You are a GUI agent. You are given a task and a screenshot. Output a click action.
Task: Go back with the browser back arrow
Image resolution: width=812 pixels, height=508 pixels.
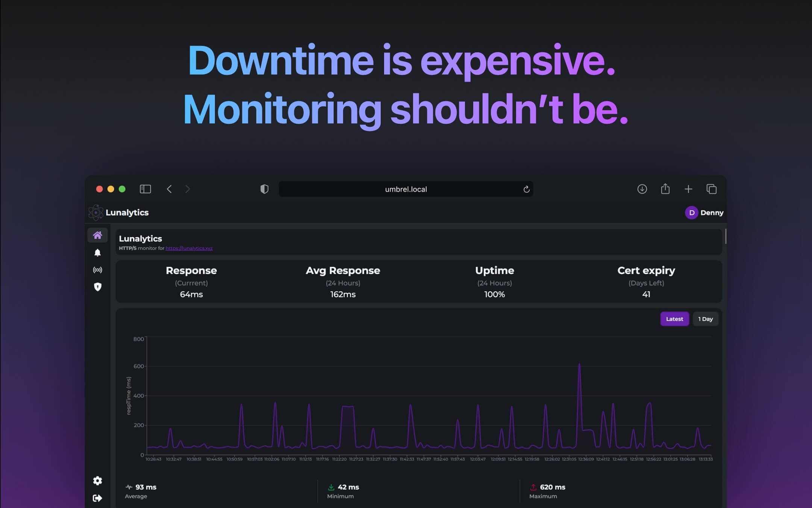tap(169, 189)
